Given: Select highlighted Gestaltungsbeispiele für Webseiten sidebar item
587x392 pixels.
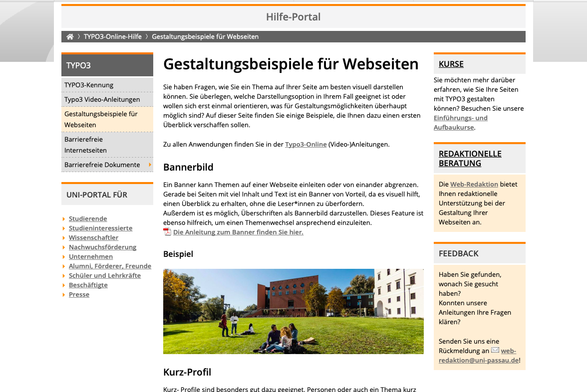Looking at the screenshot, I should [x=107, y=119].
